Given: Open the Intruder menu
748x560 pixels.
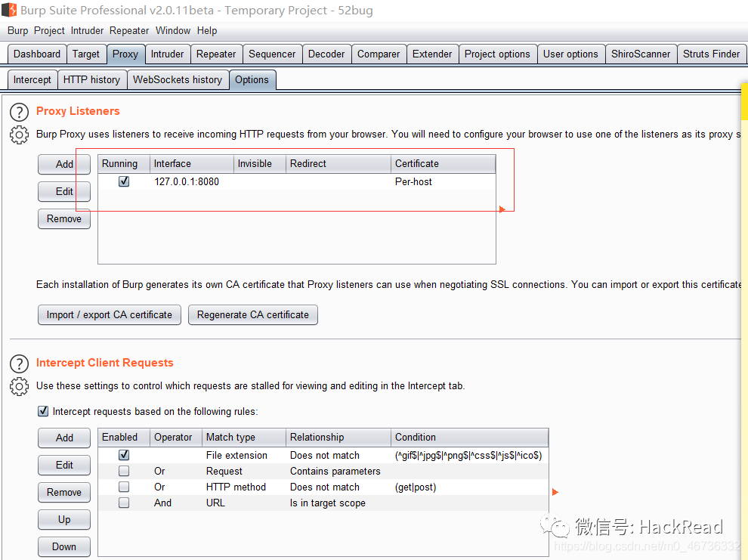Looking at the screenshot, I should 87,30.
